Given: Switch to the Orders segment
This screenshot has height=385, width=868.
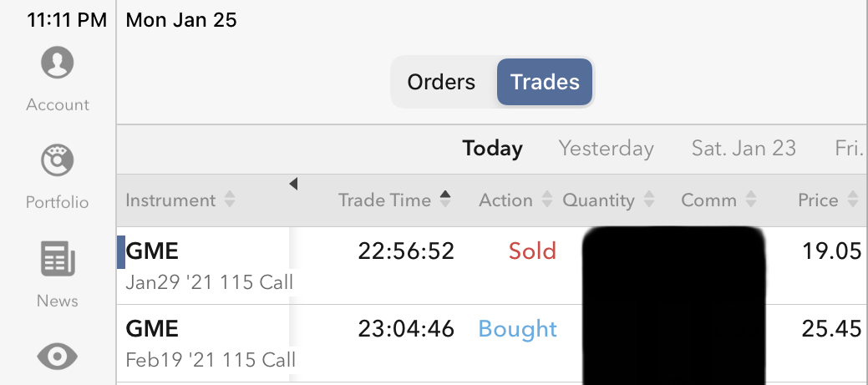Looking at the screenshot, I should pyautogui.click(x=441, y=82).
